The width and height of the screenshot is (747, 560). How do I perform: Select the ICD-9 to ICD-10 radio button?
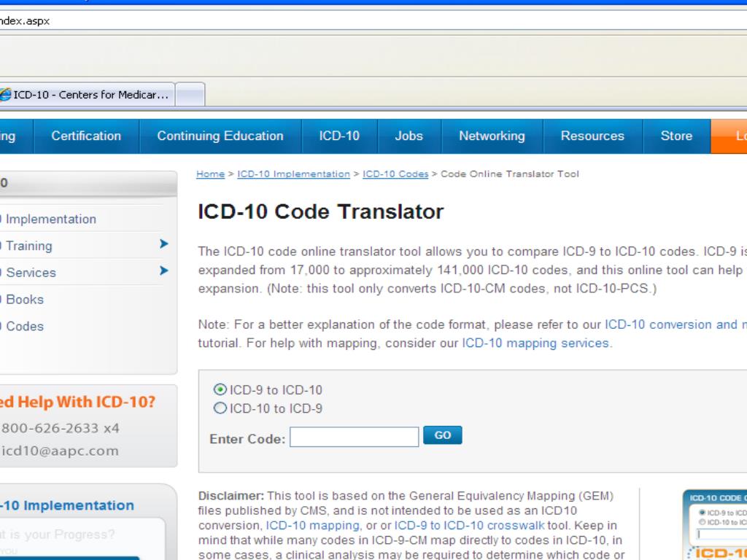click(220, 389)
